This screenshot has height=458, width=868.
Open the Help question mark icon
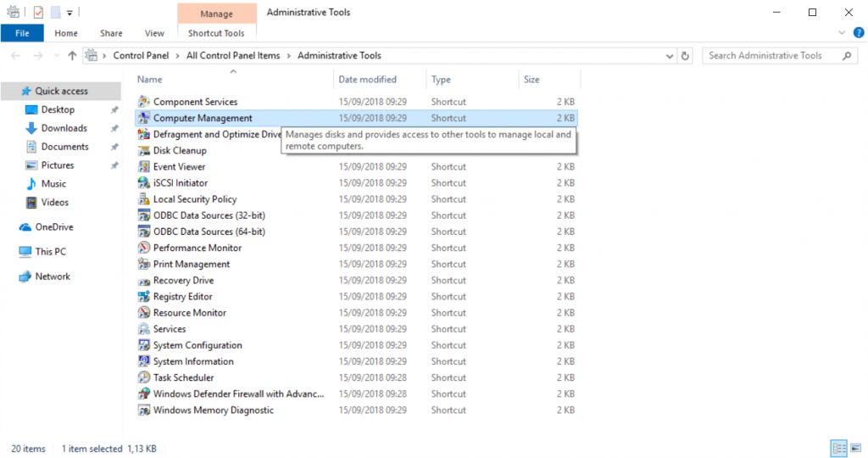click(859, 33)
